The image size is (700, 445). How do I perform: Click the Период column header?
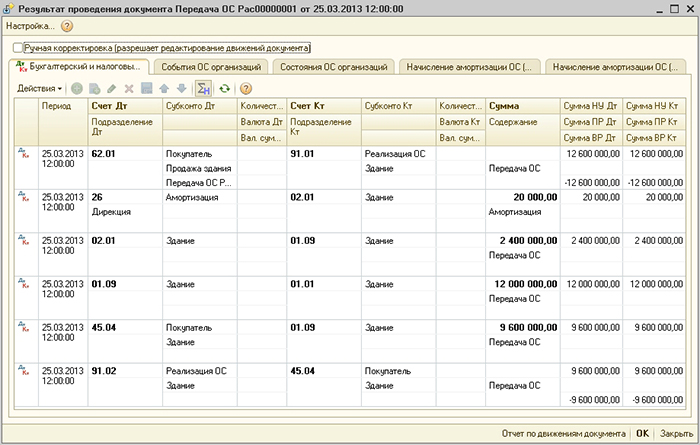pyautogui.click(x=63, y=122)
